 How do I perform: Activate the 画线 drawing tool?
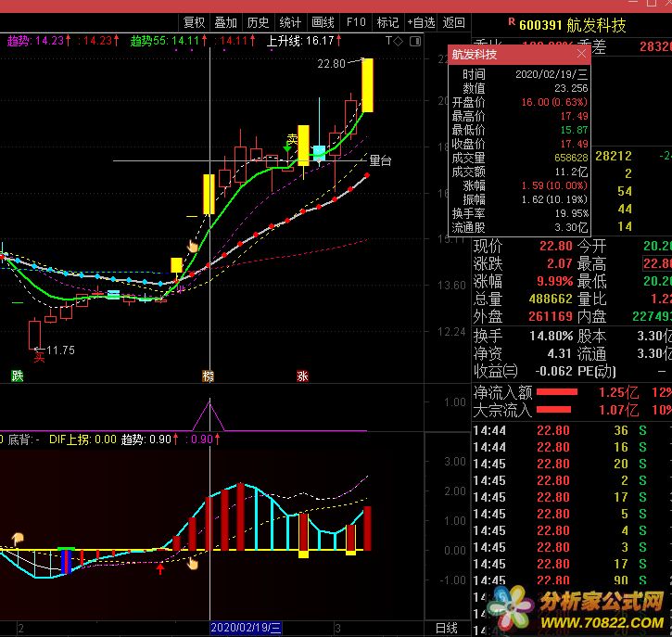click(x=323, y=22)
